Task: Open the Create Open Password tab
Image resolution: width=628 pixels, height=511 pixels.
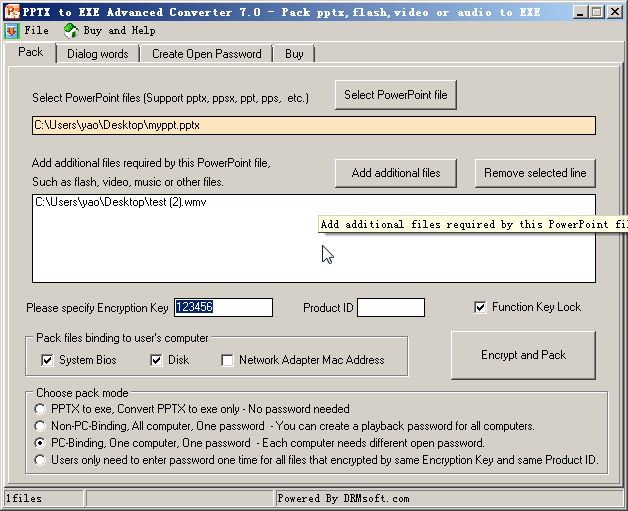Action: point(207,54)
